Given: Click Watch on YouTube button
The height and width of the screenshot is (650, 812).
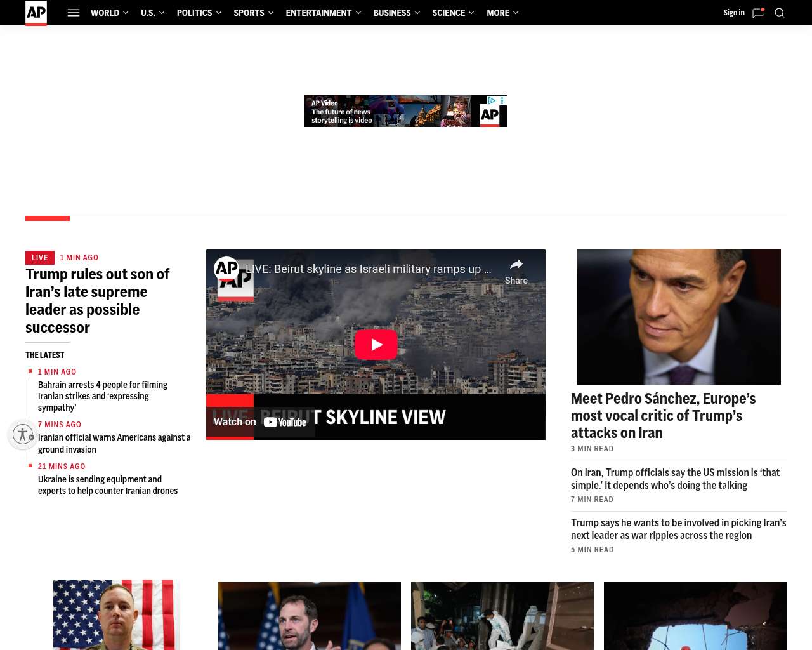Looking at the screenshot, I should [x=260, y=422].
